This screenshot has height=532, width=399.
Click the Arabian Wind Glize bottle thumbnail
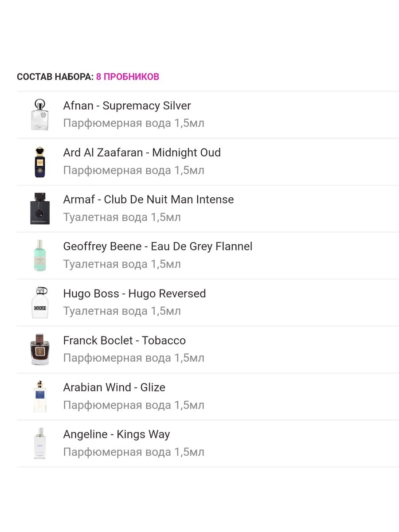click(x=40, y=397)
